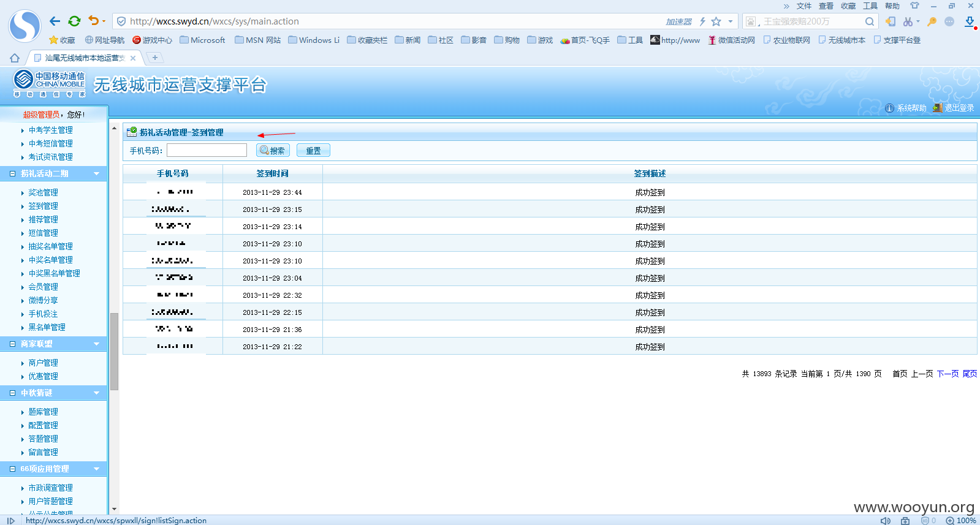Viewport: 980px width, 525px height.
Task: Click the bookmark star in address bar
Action: click(x=716, y=21)
